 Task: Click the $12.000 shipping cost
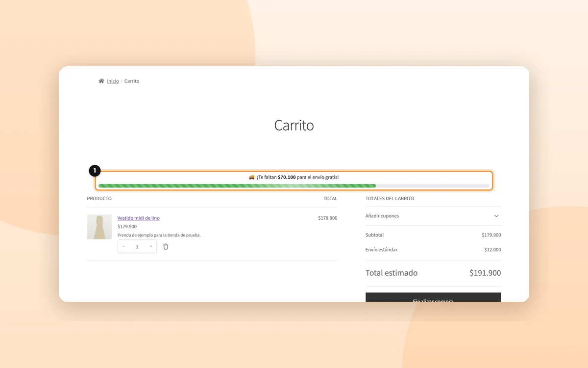pyautogui.click(x=492, y=250)
